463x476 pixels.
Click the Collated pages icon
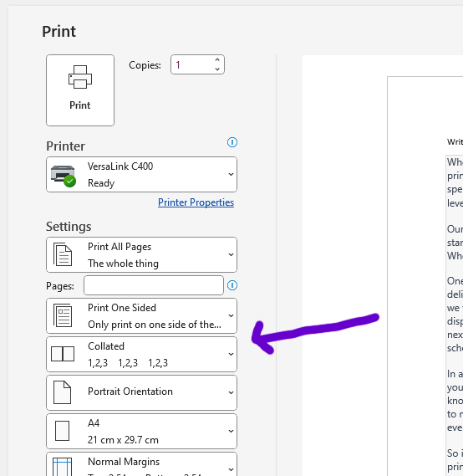[63, 354]
